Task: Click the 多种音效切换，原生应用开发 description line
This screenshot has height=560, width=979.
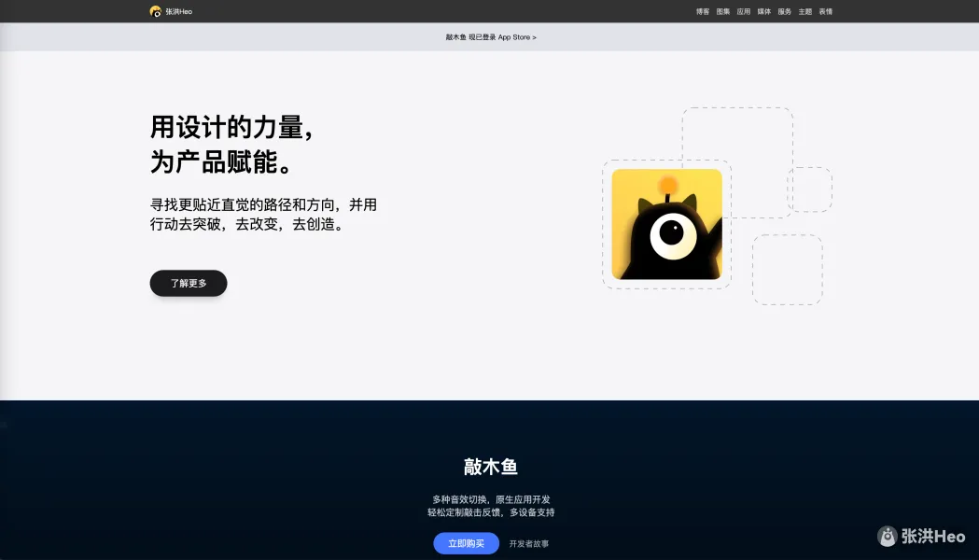Action: tap(492, 499)
